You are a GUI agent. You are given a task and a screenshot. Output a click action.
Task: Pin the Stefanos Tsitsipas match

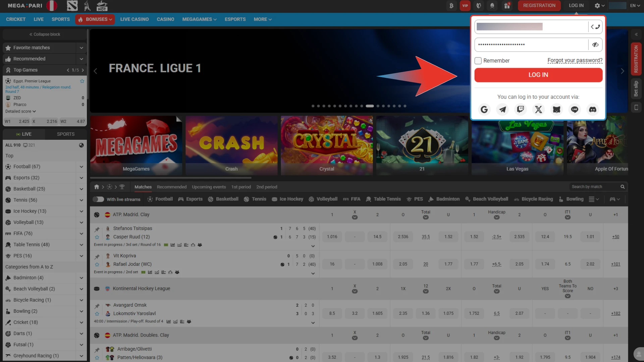coord(97,229)
